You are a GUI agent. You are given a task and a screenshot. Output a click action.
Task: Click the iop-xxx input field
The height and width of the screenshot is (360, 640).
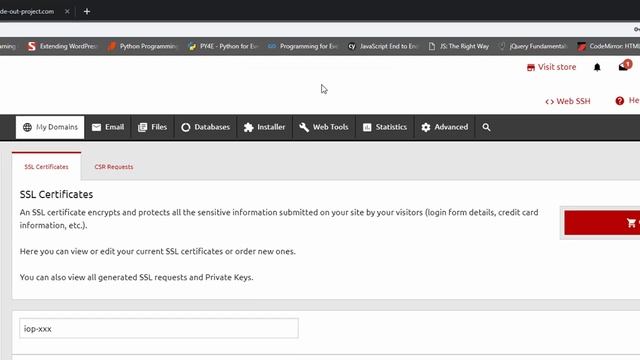(159, 329)
